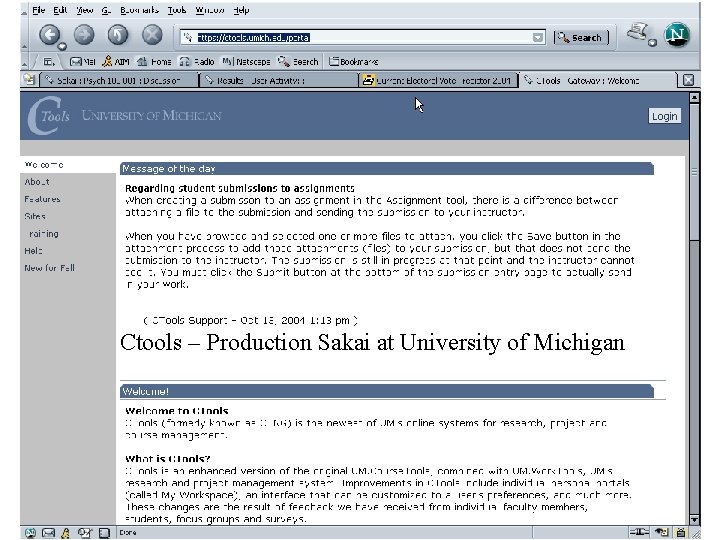
Task: Open the Features link in sidebar
Action: (x=42, y=199)
